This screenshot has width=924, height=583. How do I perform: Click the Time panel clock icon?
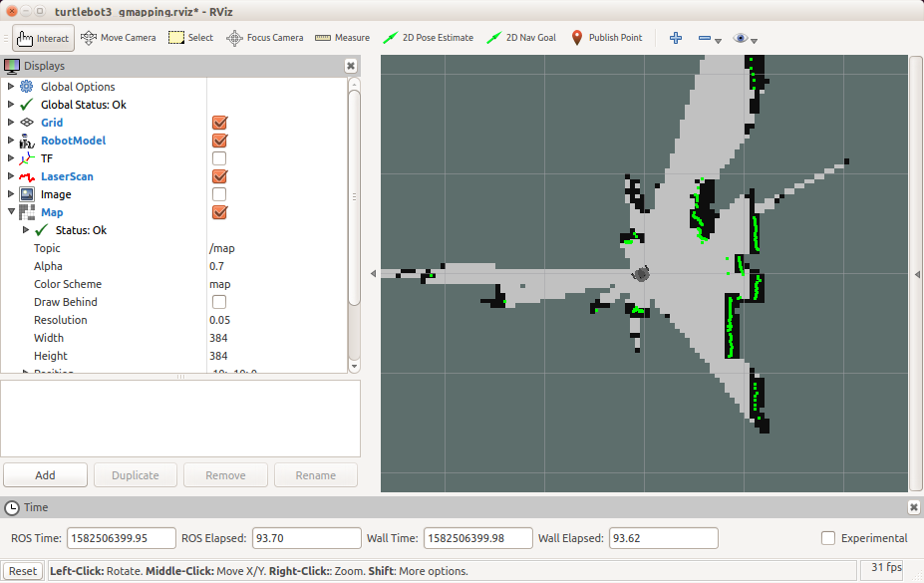[12, 507]
